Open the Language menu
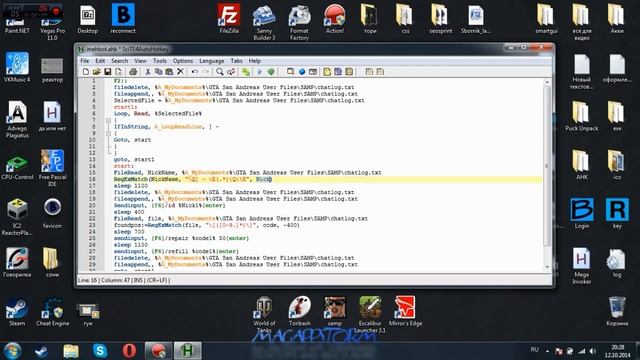The image size is (640, 360). [211, 61]
